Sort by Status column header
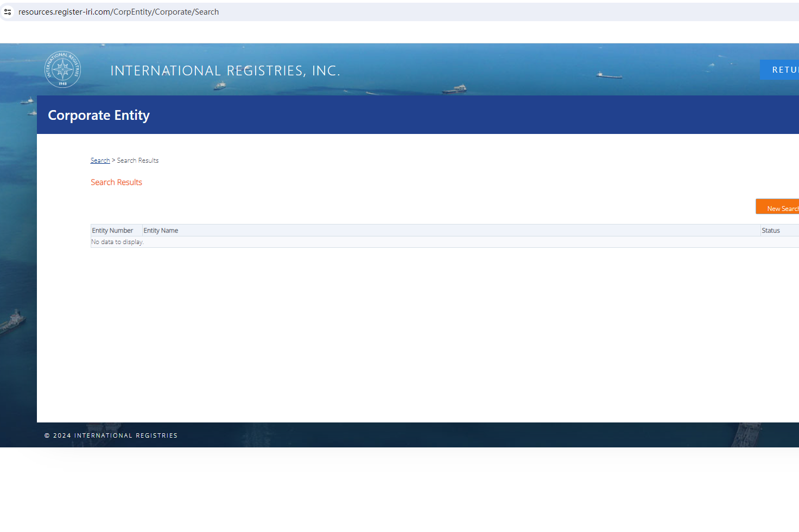This screenshot has height=532, width=799. 780,230
